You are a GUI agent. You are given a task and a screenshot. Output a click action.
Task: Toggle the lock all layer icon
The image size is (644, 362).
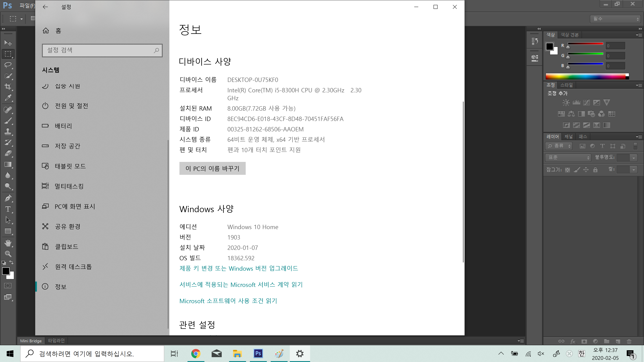tap(595, 170)
